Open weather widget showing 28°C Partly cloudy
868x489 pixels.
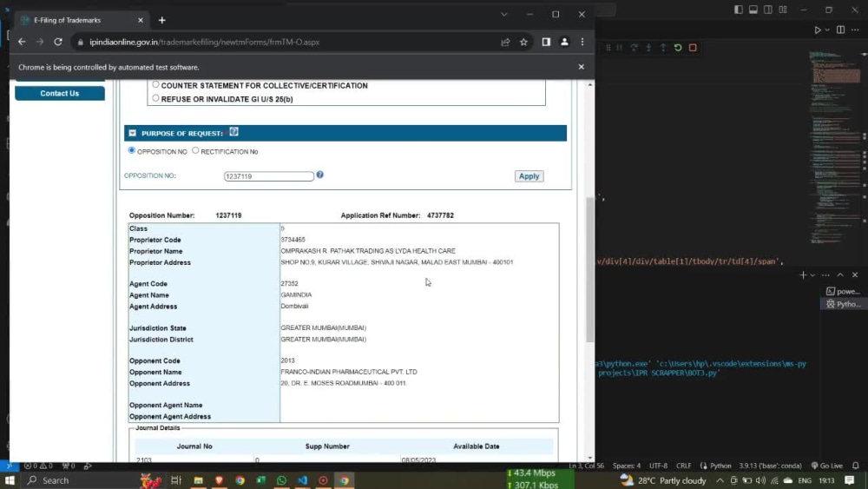point(663,480)
